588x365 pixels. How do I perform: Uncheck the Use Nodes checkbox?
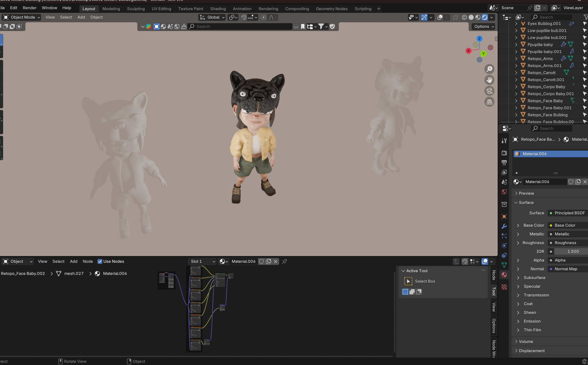point(100,261)
